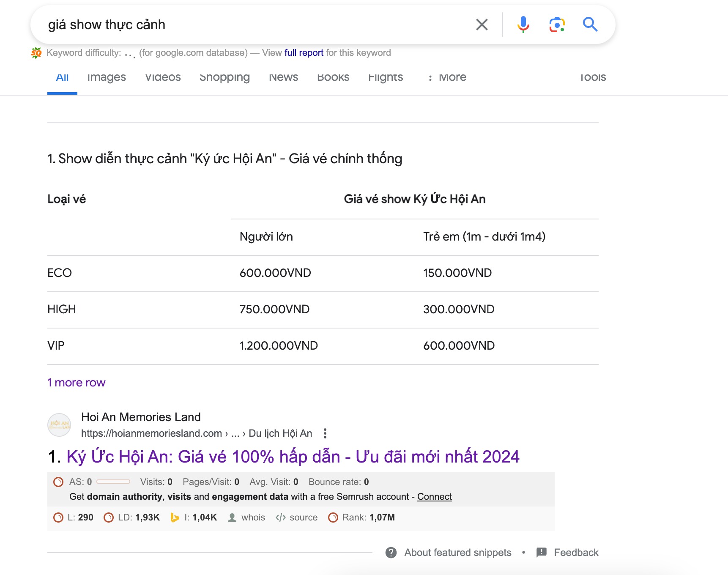
Task: Click the Semrush Connect link
Action: (x=435, y=497)
